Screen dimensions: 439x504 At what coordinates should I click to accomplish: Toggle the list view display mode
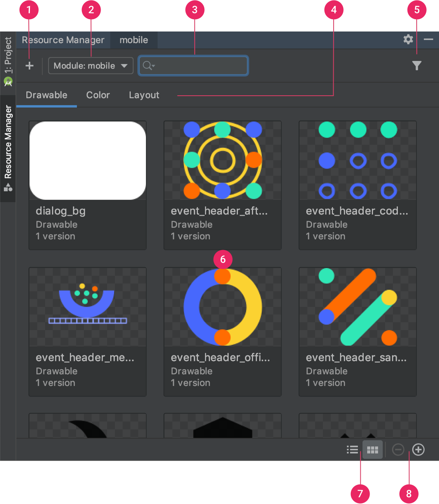[352, 449]
